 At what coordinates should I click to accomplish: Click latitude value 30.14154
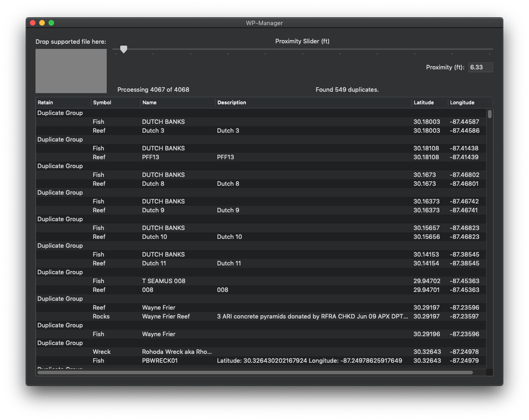[426, 264]
